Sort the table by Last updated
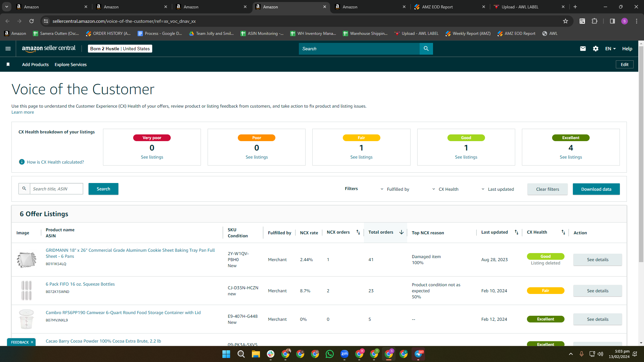Screen dimensions: 644x362 (517, 232)
